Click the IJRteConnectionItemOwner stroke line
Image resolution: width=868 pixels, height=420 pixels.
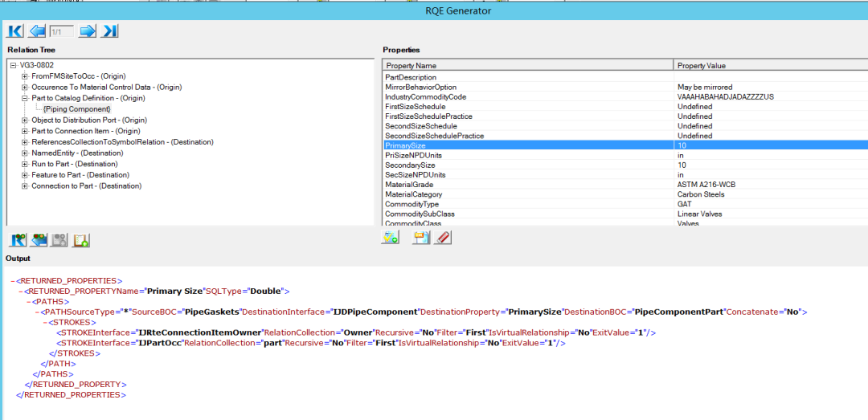tap(356, 332)
